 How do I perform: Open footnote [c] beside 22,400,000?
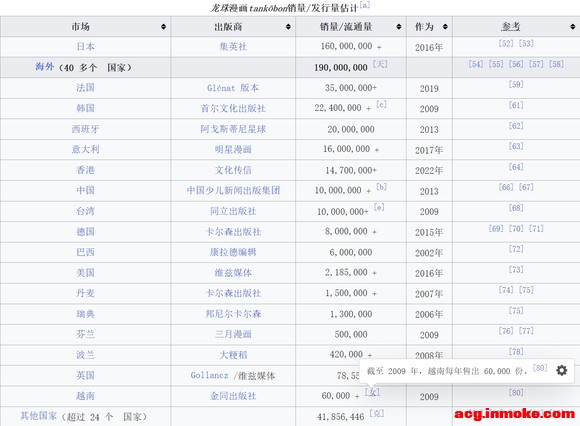(x=381, y=105)
